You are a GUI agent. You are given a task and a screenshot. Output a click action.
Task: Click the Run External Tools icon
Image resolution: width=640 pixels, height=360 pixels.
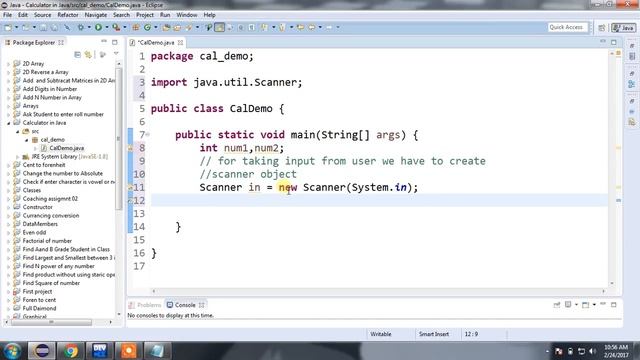click(x=116, y=27)
